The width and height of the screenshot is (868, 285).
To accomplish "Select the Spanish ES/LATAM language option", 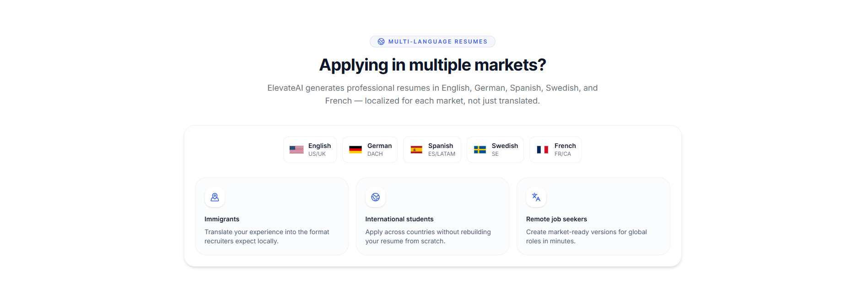I will tap(432, 149).
